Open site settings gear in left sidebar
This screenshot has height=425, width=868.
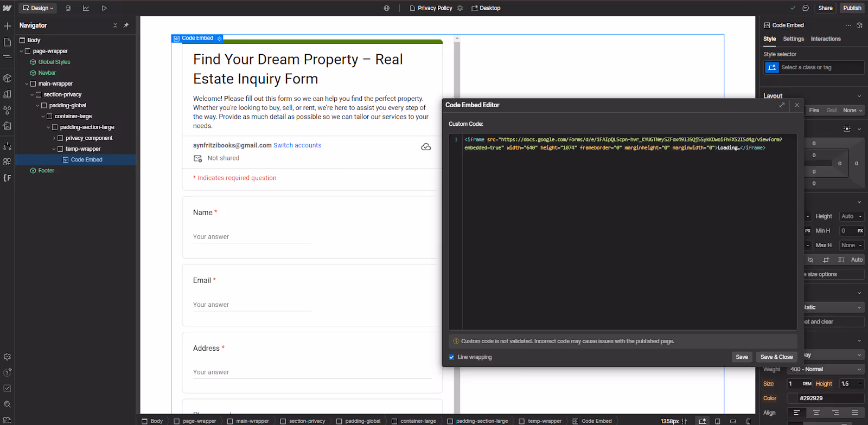tap(8, 357)
